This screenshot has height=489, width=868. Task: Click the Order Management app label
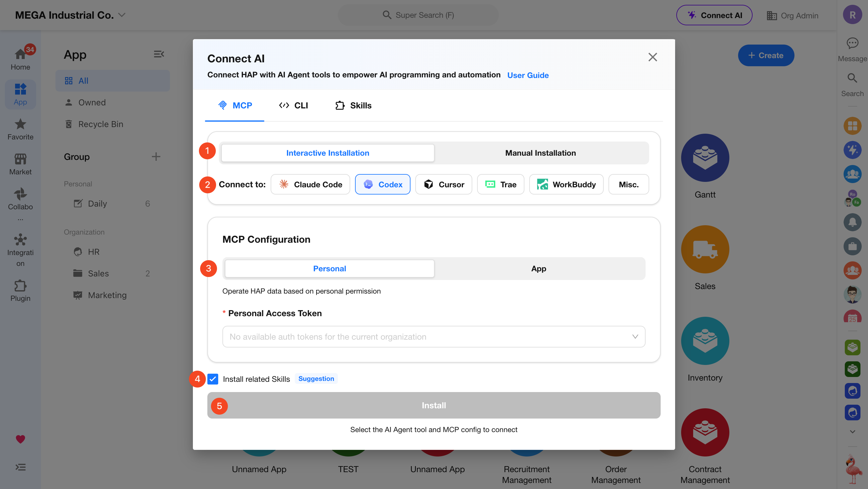[616, 475]
